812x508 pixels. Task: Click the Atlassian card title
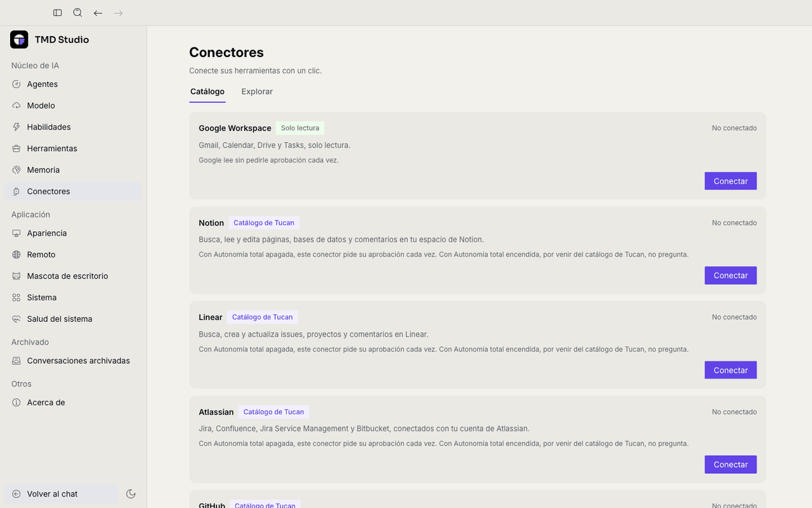tap(216, 412)
